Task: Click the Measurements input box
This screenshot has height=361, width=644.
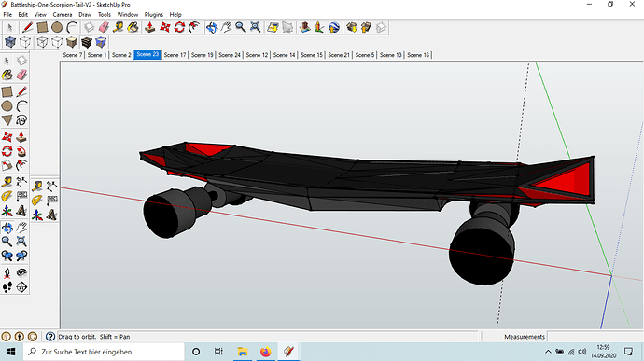Action: pos(595,337)
